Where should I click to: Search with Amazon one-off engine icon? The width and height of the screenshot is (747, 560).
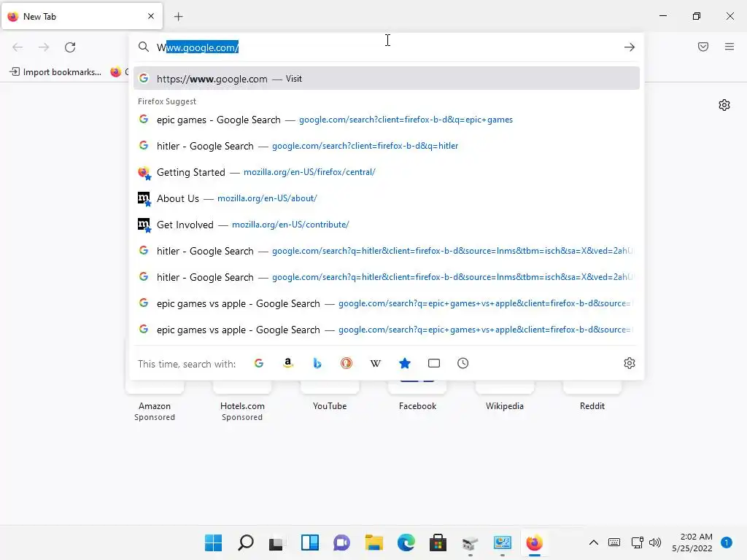tap(287, 363)
